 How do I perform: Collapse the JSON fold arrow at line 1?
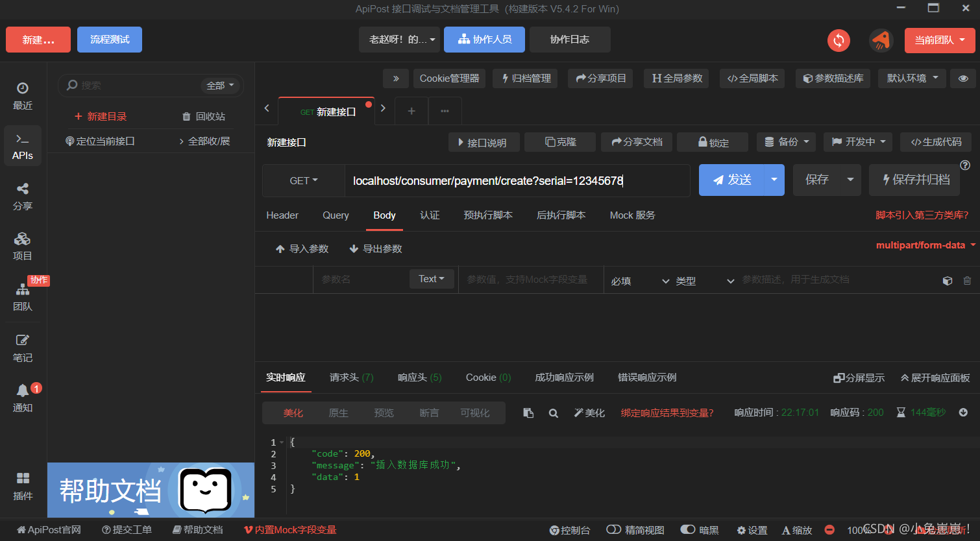click(x=282, y=442)
